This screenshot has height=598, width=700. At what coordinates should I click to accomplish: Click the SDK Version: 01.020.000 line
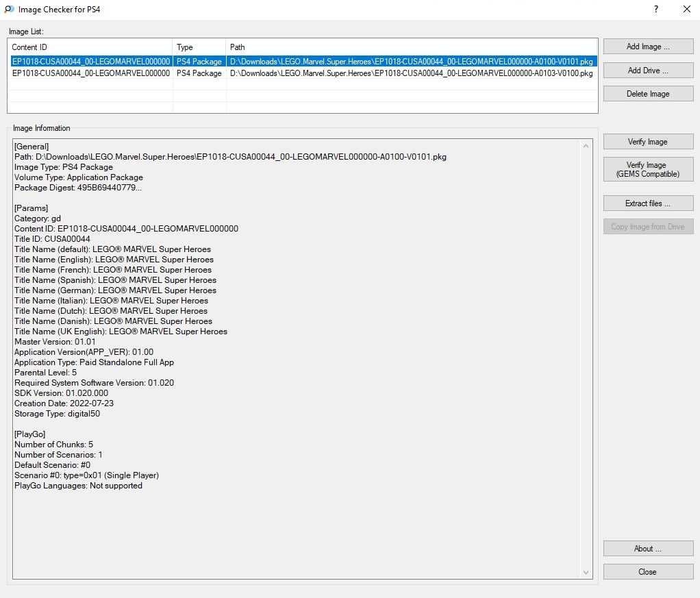click(x=61, y=393)
